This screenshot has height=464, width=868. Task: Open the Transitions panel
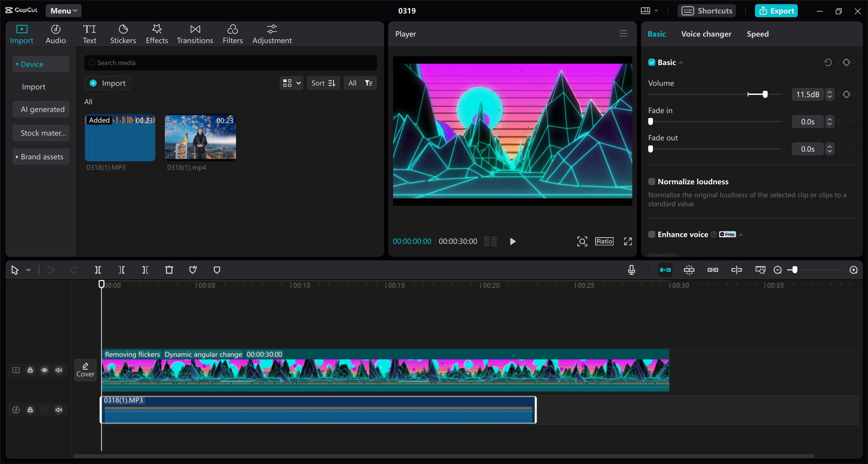(195, 34)
